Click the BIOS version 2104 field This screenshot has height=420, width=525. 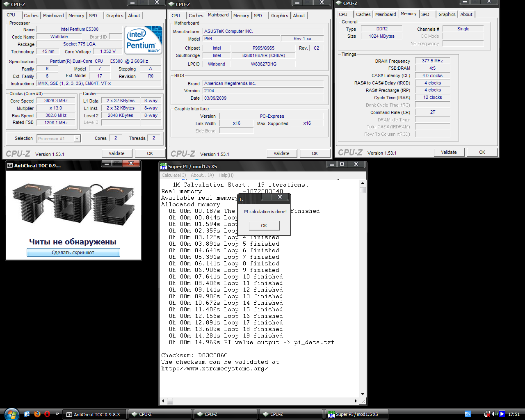pos(263,91)
